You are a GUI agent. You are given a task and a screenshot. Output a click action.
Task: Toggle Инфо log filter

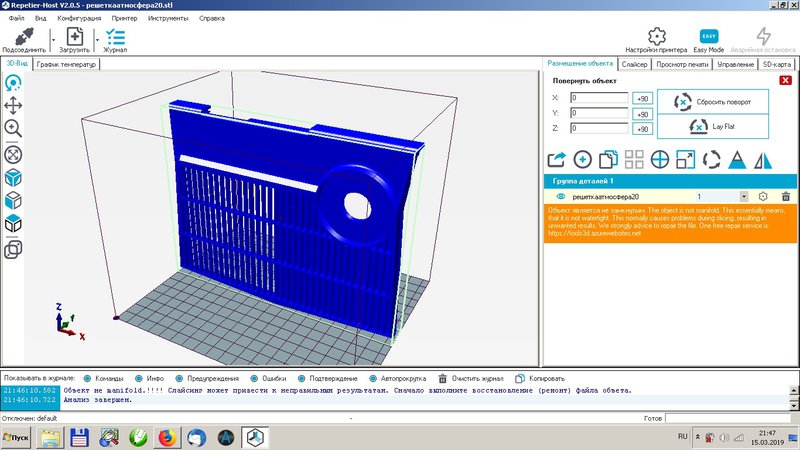click(149, 379)
